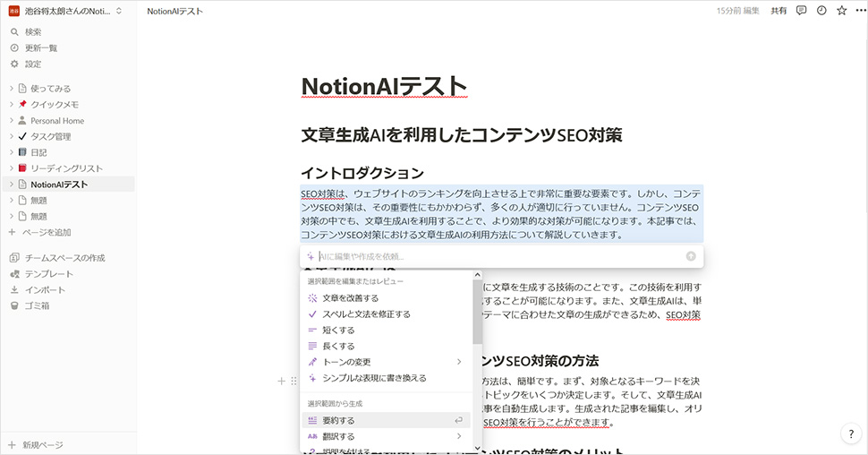Expand the タスク管理 page tree

click(x=11, y=136)
